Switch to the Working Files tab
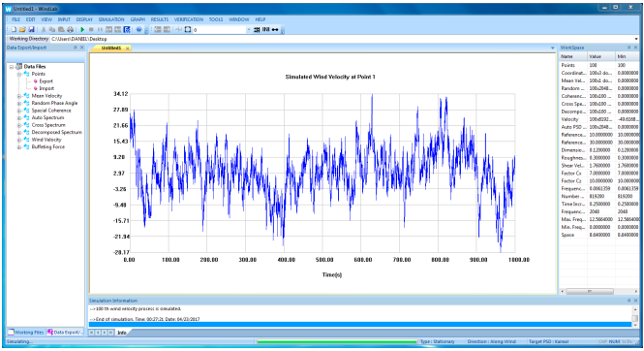The height and width of the screenshot is (351, 644). click(26, 333)
